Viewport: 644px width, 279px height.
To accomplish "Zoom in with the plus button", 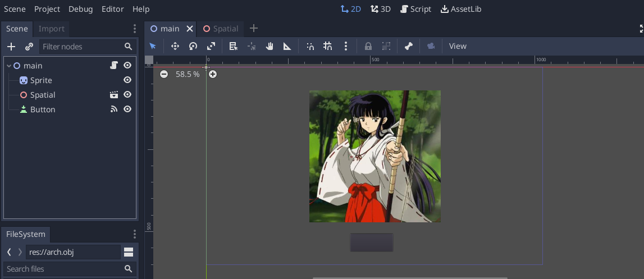I will (x=212, y=74).
